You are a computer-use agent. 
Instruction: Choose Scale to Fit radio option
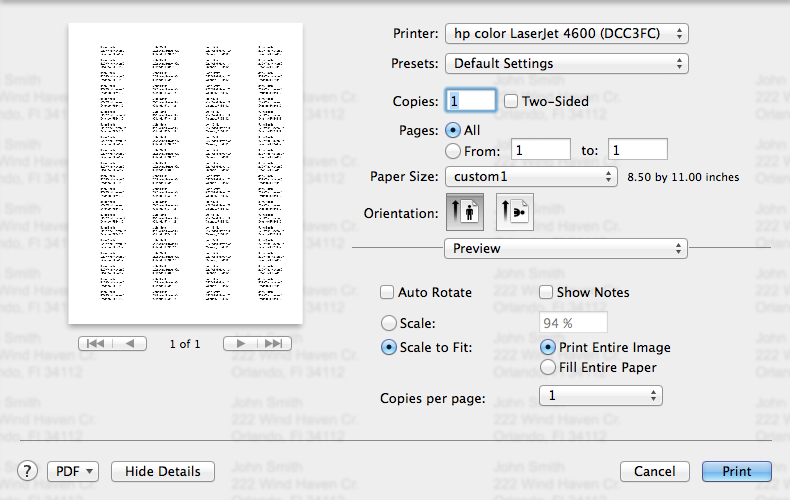(x=388, y=347)
